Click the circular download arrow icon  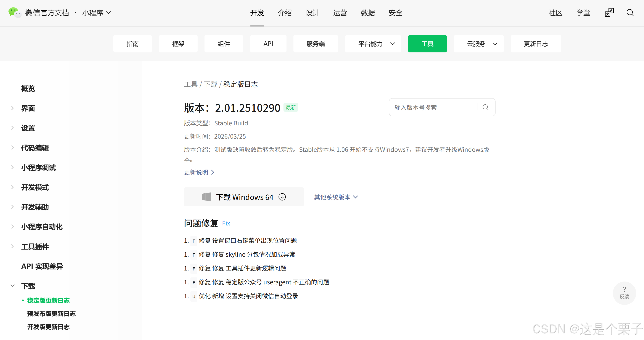282,197
